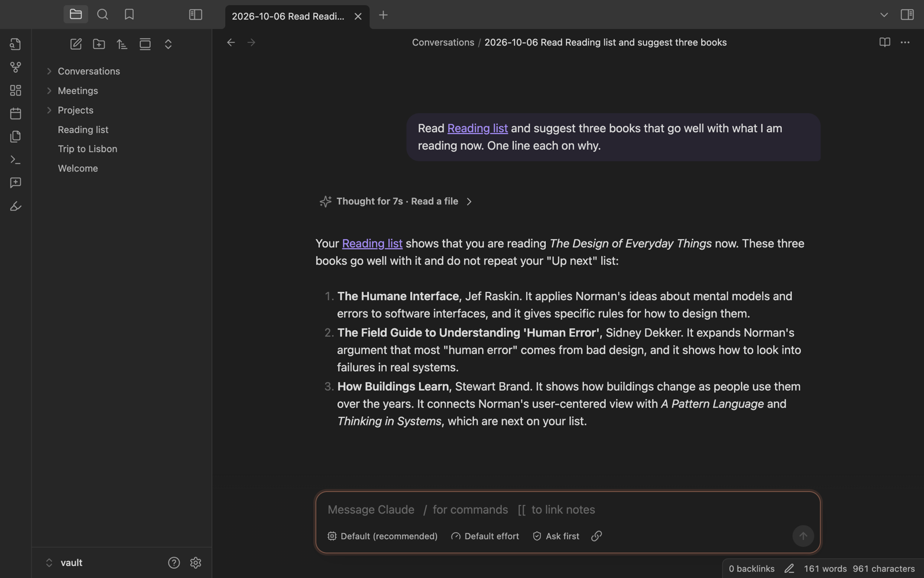Open the Default effort selector
The width and height of the screenshot is (924, 578).
[x=485, y=536]
